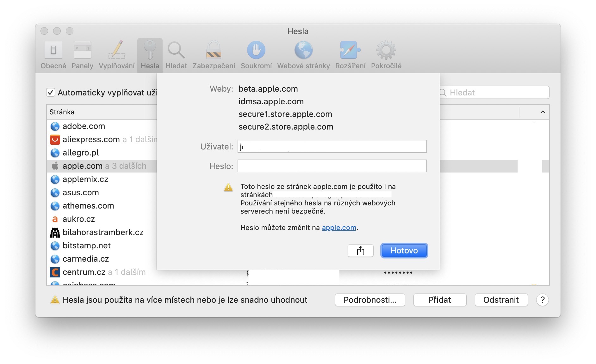Toggle Automaticky vyplňovat checkbox
596x364 pixels.
[x=51, y=92]
